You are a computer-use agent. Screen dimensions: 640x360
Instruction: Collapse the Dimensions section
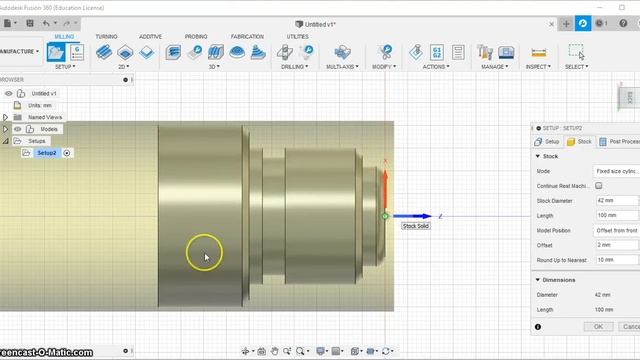(x=538, y=280)
